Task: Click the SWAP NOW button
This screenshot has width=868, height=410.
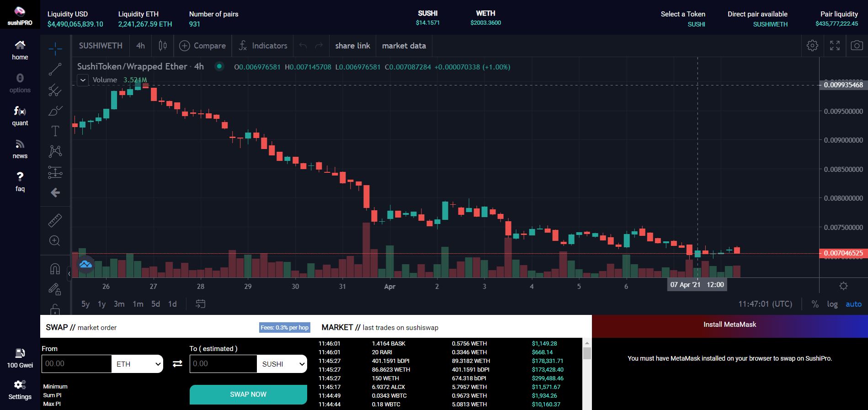Action: click(248, 394)
